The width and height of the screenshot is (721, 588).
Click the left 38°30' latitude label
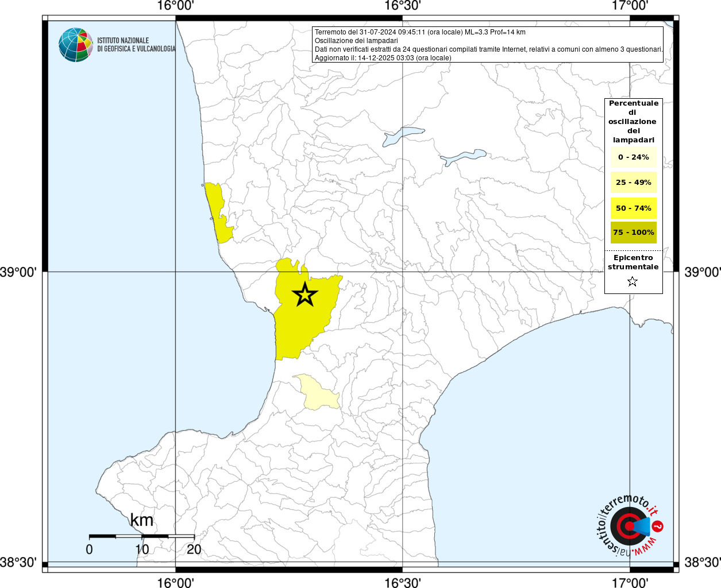18,562
